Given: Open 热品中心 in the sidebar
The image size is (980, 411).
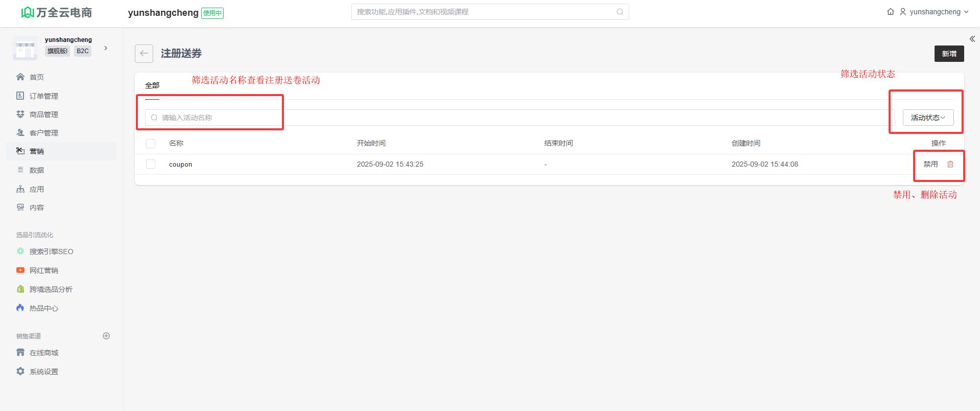Looking at the screenshot, I should (43, 308).
